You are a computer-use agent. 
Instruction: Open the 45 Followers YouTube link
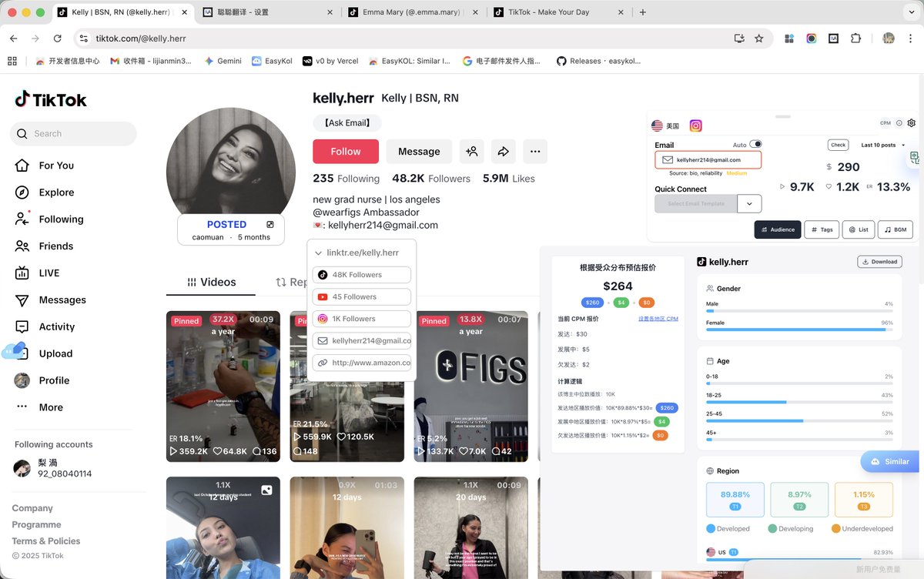click(362, 296)
